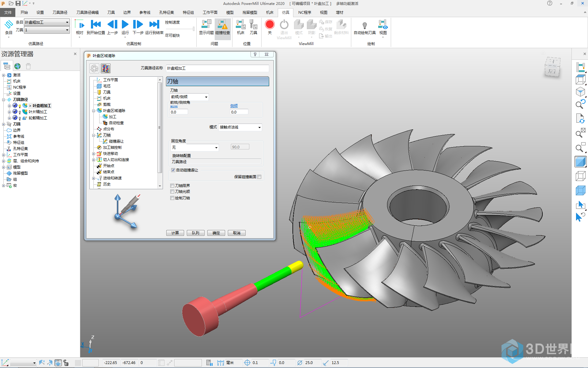
Task: Click the 确定 button
Action: coord(216,233)
